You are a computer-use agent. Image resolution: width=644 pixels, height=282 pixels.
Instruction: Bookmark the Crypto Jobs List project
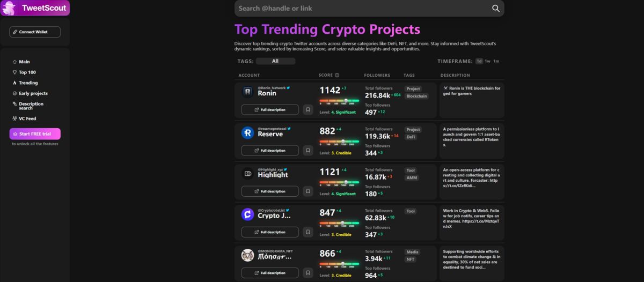308,232
